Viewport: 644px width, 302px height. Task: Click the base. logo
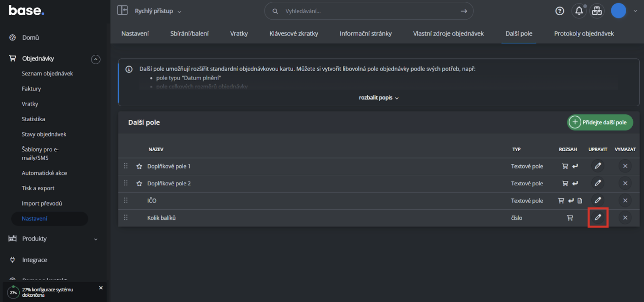pyautogui.click(x=26, y=11)
